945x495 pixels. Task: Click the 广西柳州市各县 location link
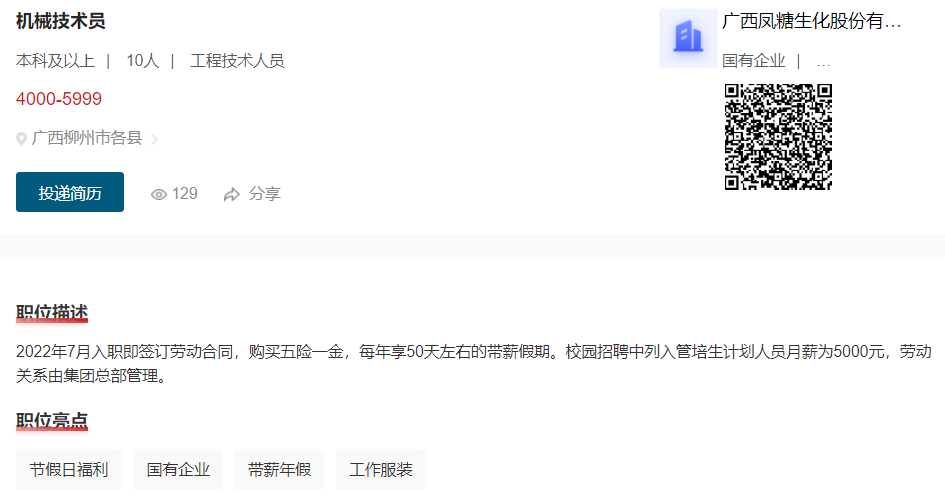pyautogui.click(x=87, y=138)
